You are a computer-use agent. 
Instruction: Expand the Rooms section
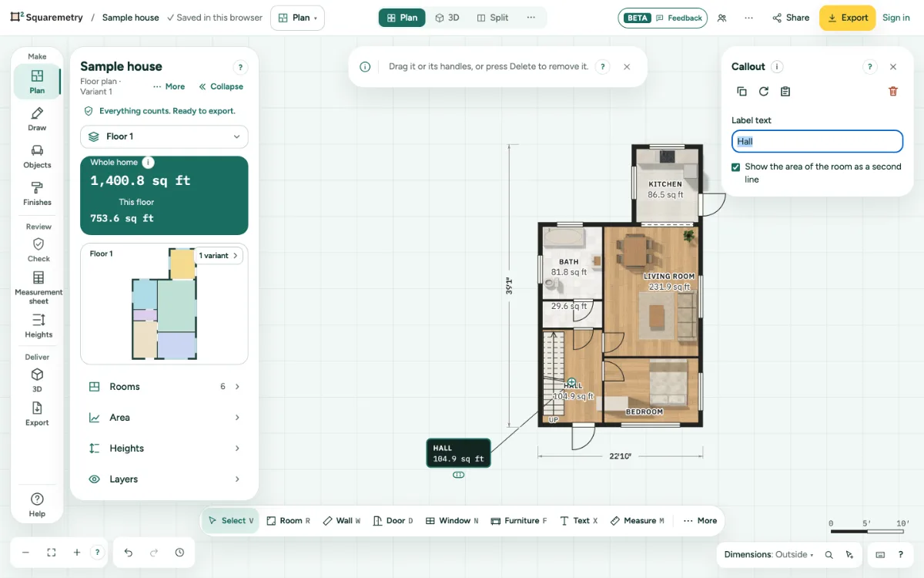coord(164,387)
